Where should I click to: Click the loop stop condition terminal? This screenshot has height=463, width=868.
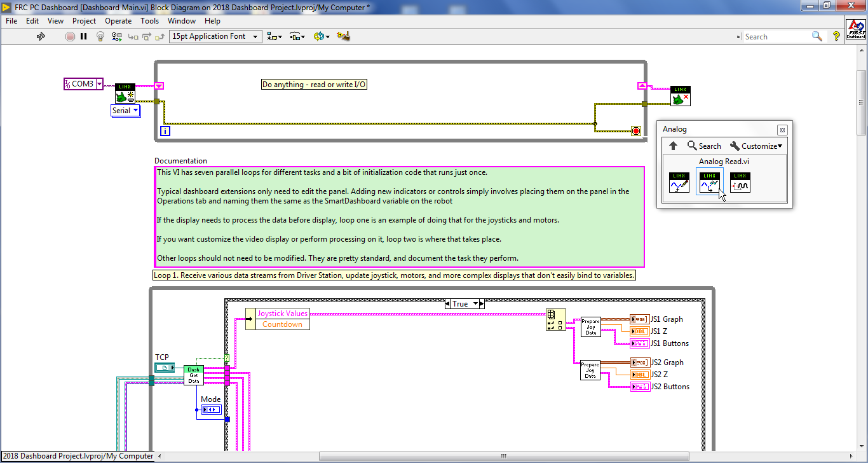635,131
